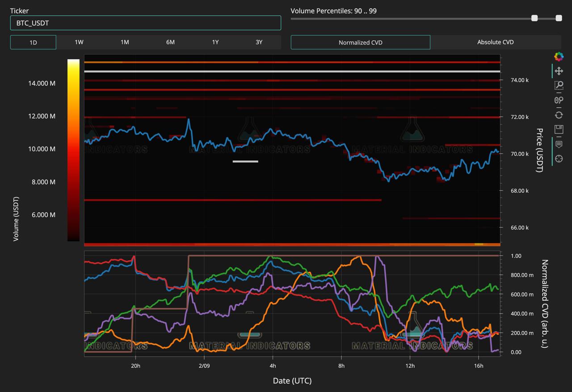This screenshot has height=392, width=572.
Task: Switch to the 3Y timeframe
Action: [x=259, y=42]
